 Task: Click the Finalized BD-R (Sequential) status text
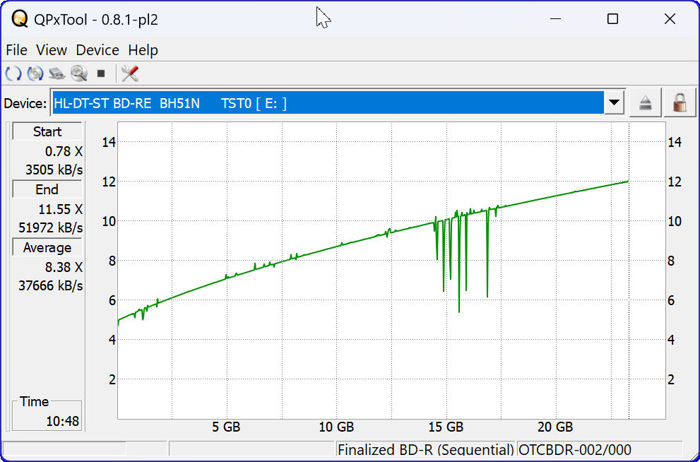point(425,450)
